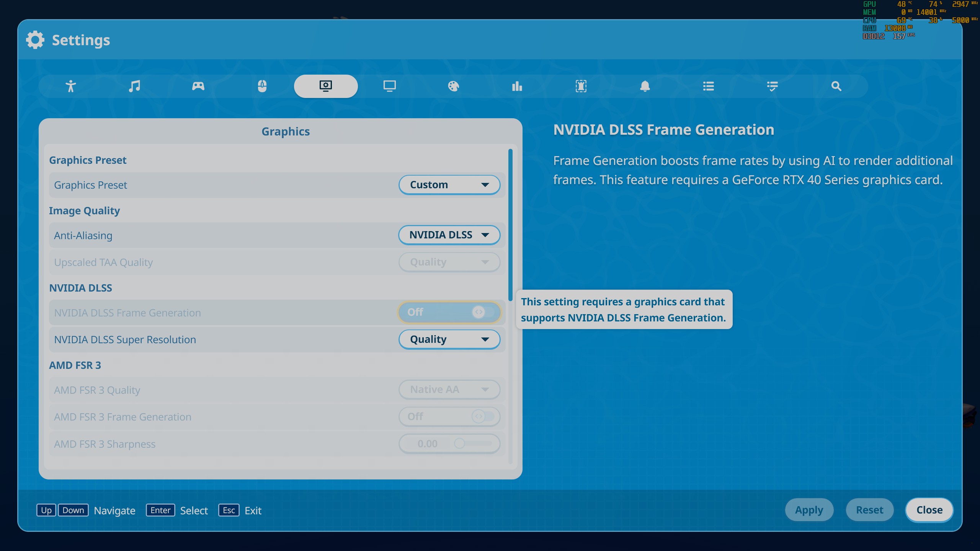Click the Close button
This screenshot has width=980, height=551.
929,510
